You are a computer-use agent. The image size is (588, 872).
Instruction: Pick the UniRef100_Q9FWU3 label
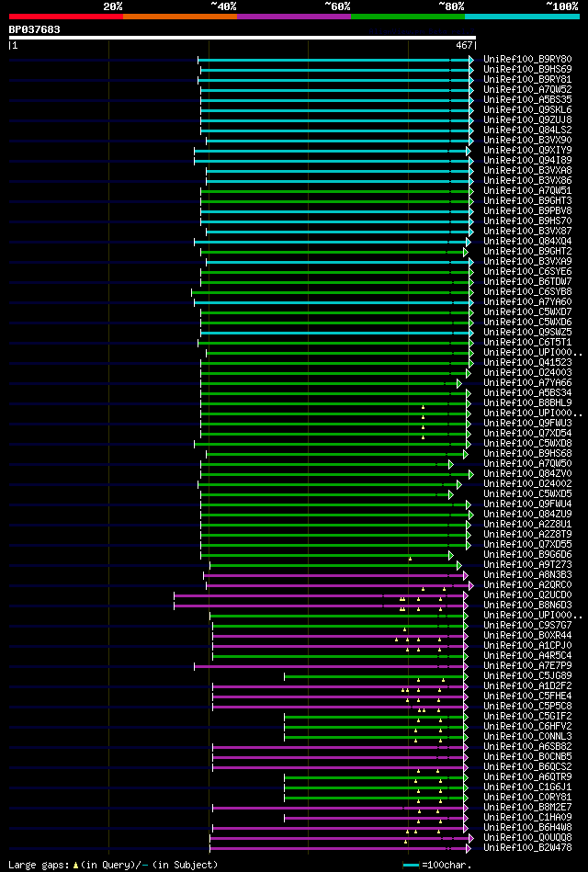[527, 424]
